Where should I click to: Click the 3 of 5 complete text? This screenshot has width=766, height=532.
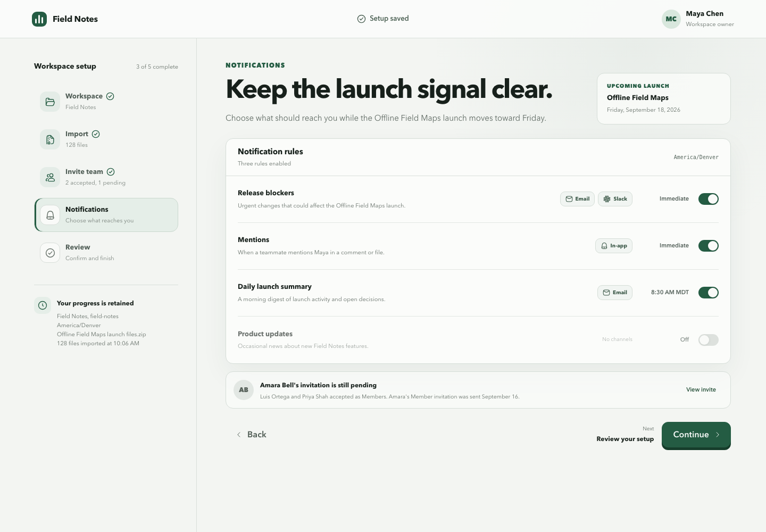coord(157,67)
